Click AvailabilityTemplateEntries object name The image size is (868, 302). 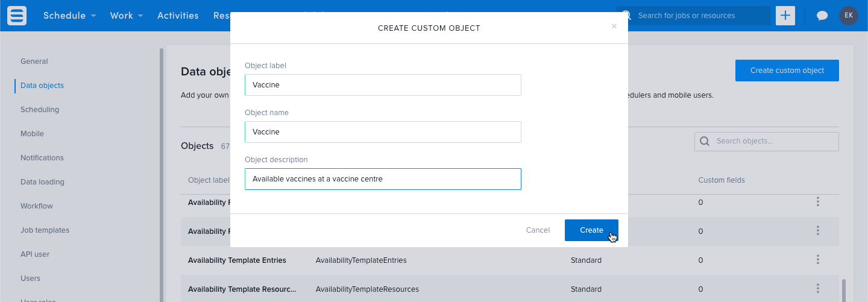coord(361,260)
